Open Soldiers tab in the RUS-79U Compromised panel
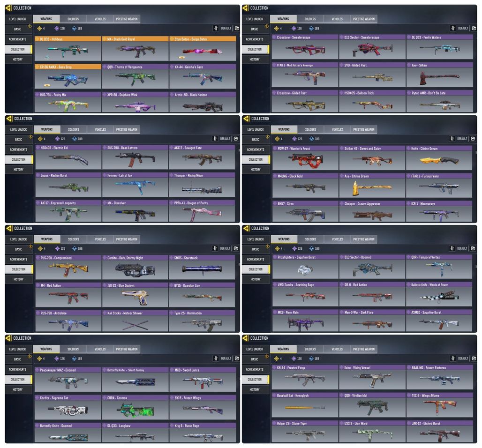 (x=74, y=239)
